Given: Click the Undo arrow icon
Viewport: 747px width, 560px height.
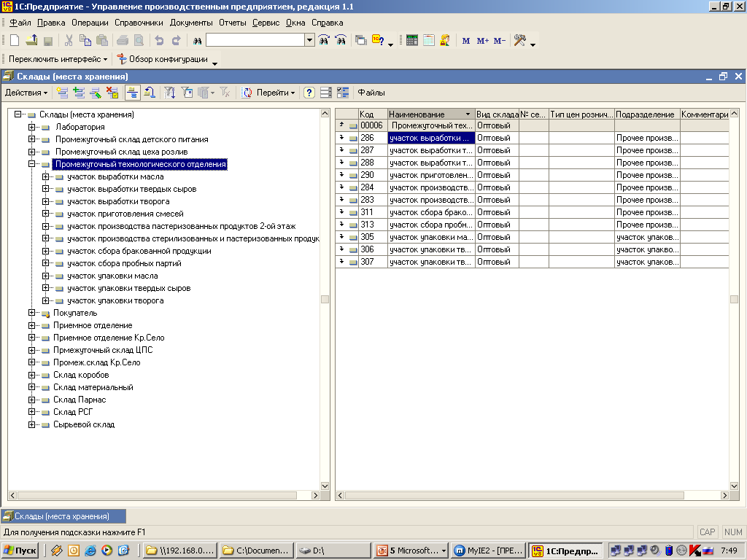Looking at the screenshot, I should [159, 41].
